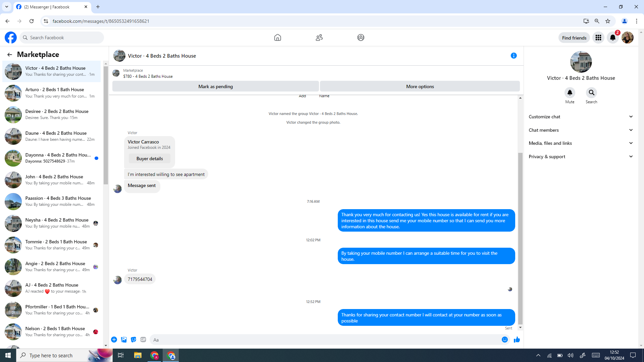Open Task View on taskbar
The height and width of the screenshot is (362, 644).
(121, 355)
